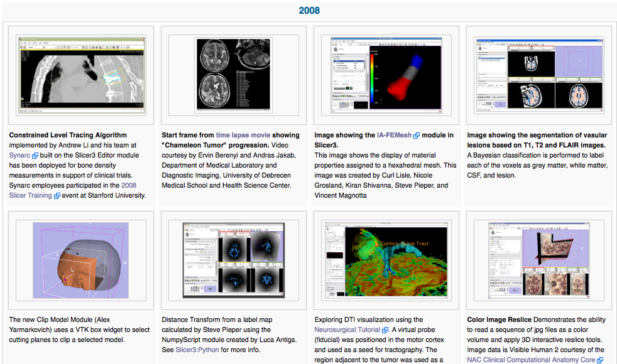The height and width of the screenshot is (364, 617).
Task: Follow the 'time lapse movie' link
Action: click(x=242, y=136)
